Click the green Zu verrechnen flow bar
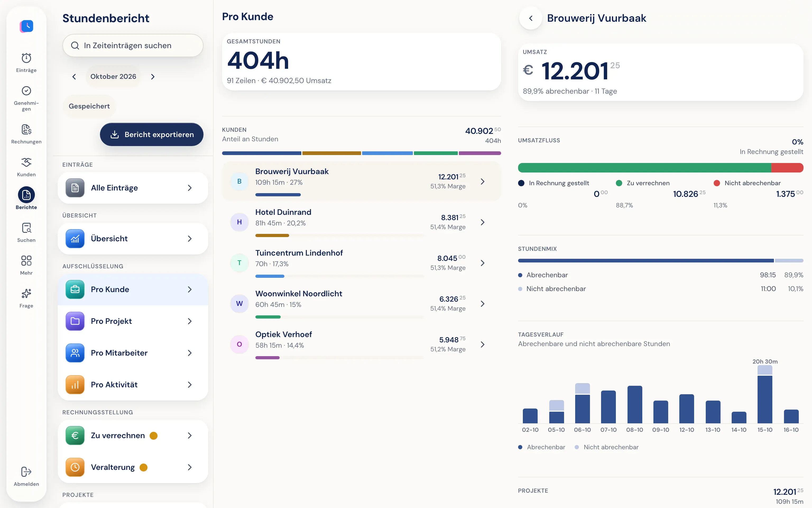Screen dimensions: 812x508 point(645,168)
